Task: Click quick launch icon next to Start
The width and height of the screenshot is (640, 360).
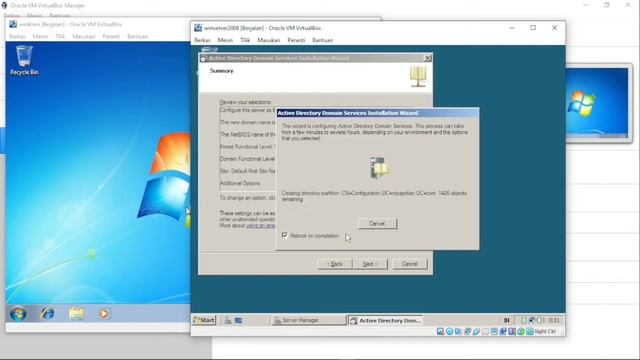Action: 228,320
